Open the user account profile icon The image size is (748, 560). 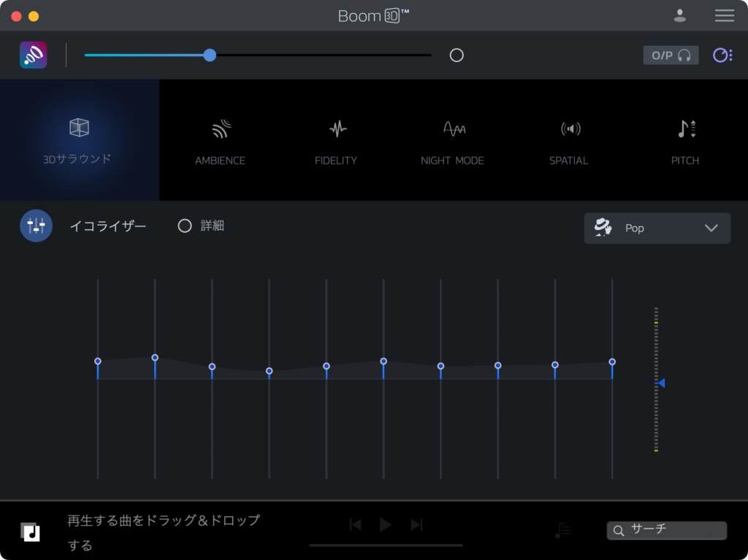point(680,15)
